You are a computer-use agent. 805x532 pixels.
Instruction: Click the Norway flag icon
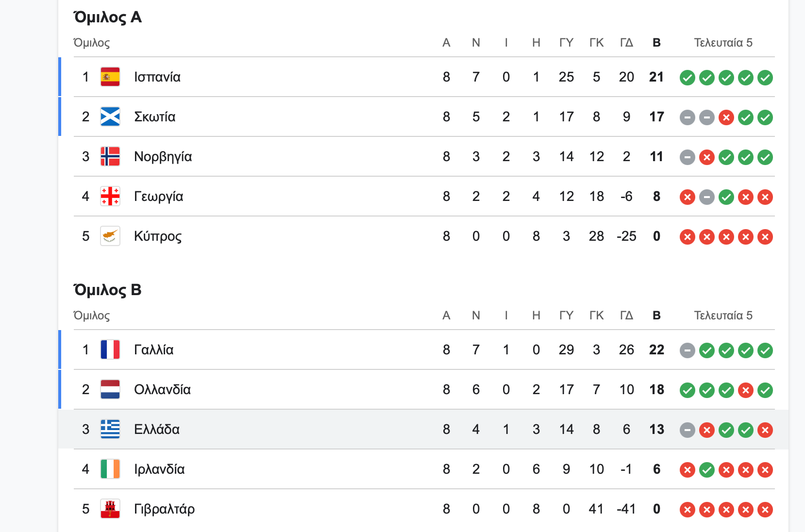(x=110, y=156)
